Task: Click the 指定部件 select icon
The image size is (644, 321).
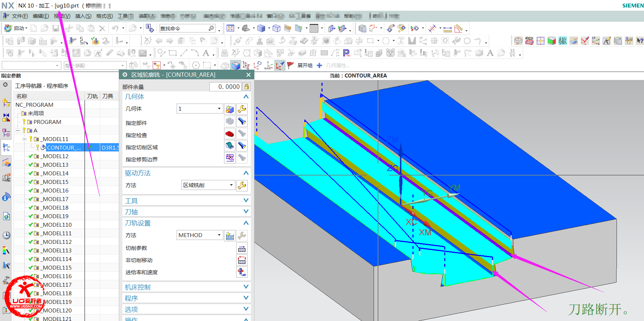Action: click(230, 121)
